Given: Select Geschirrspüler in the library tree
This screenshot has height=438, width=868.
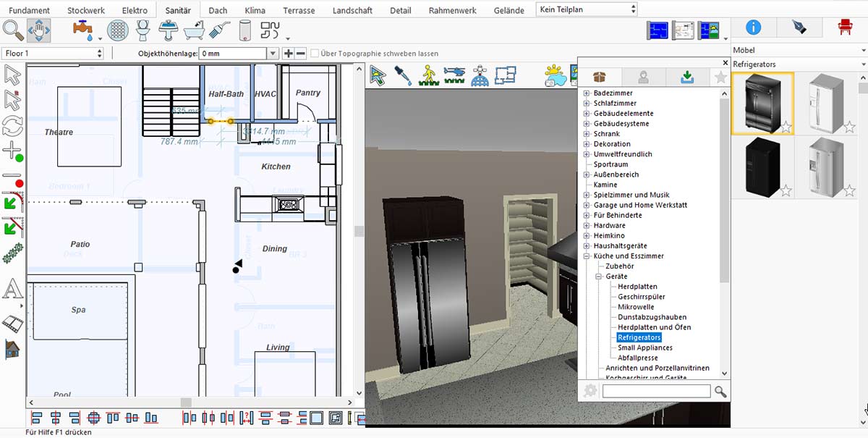Looking at the screenshot, I should 642,297.
